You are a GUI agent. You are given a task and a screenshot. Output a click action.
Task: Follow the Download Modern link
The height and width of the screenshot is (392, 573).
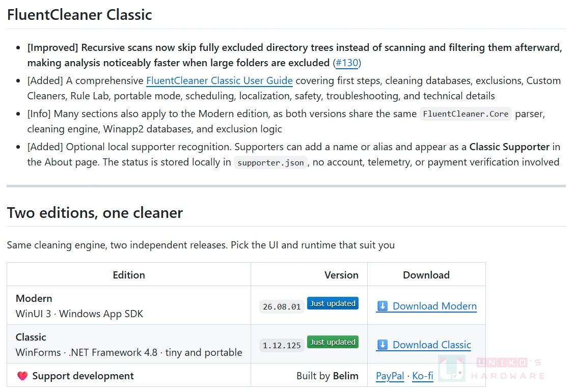tap(434, 306)
